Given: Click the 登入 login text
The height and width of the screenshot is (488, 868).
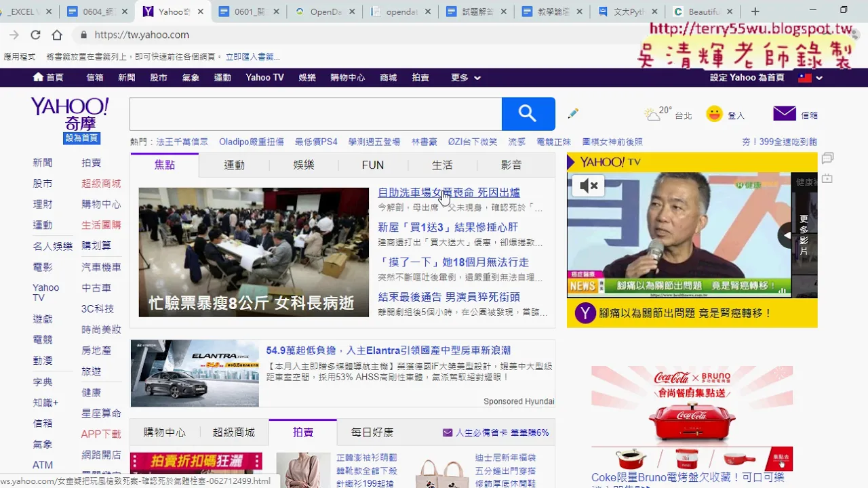Looking at the screenshot, I should (736, 115).
